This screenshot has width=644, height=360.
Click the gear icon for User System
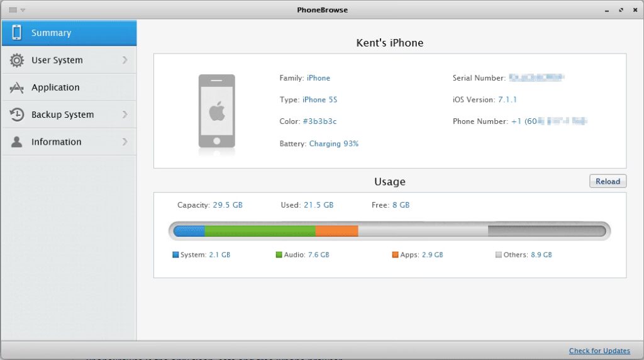[x=17, y=60]
